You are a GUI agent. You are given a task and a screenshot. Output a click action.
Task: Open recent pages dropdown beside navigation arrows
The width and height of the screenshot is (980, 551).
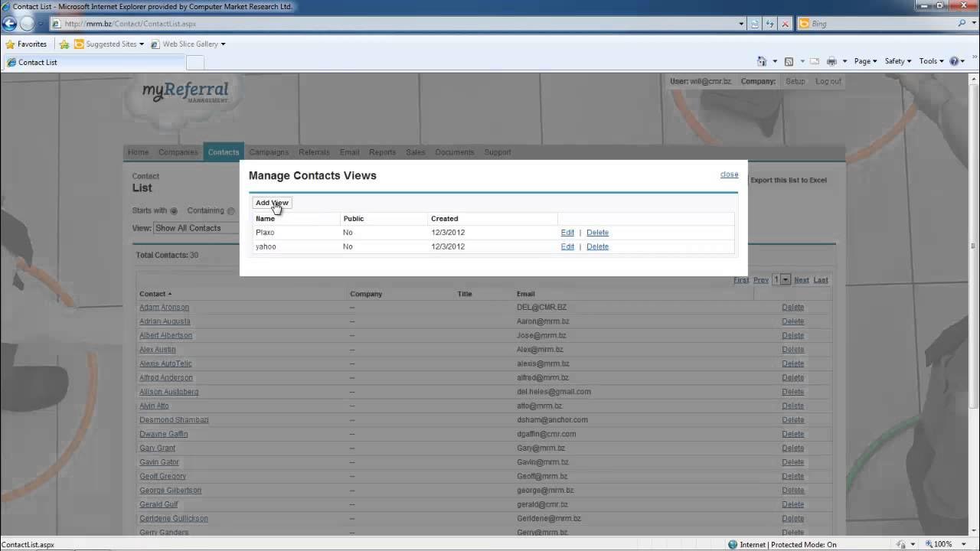pos(41,24)
